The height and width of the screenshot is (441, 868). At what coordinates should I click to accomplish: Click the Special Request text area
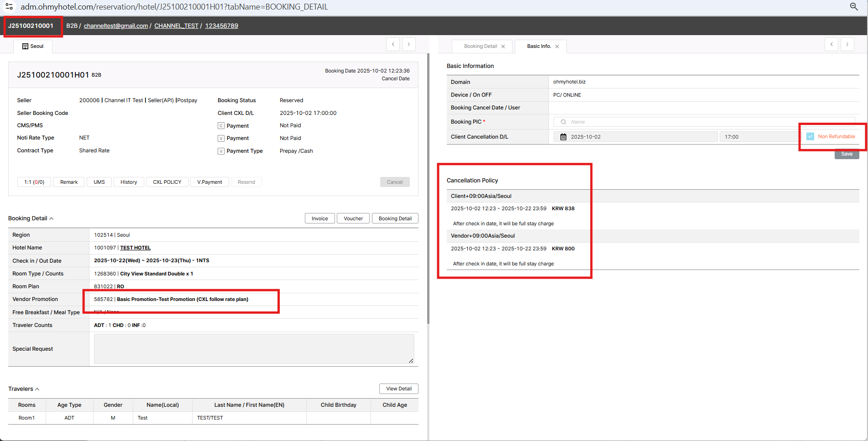[254, 349]
